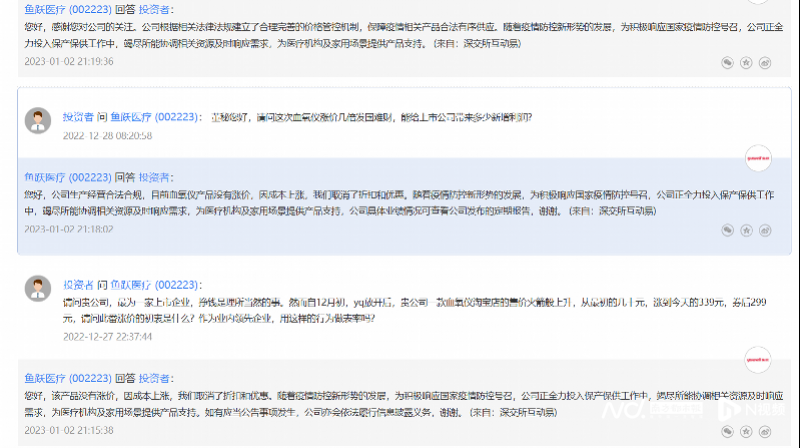Click timestamp 2023-01-02 21:18:02
This screenshot has width=800, height=448.
coord(69,229)
